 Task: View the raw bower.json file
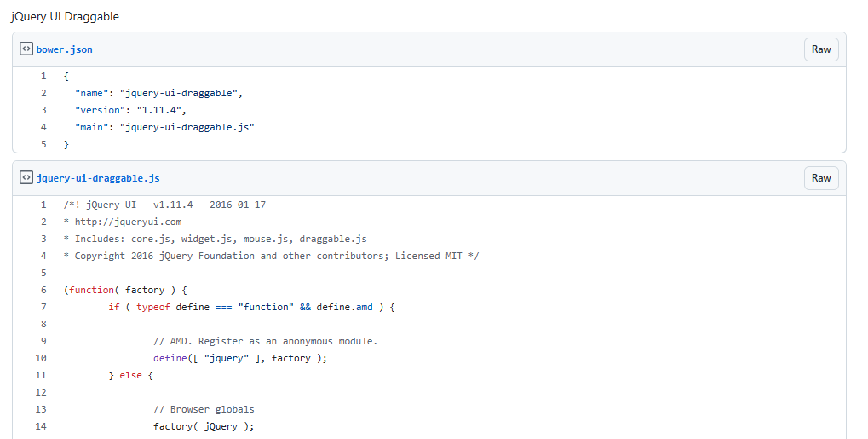point(820,49)
